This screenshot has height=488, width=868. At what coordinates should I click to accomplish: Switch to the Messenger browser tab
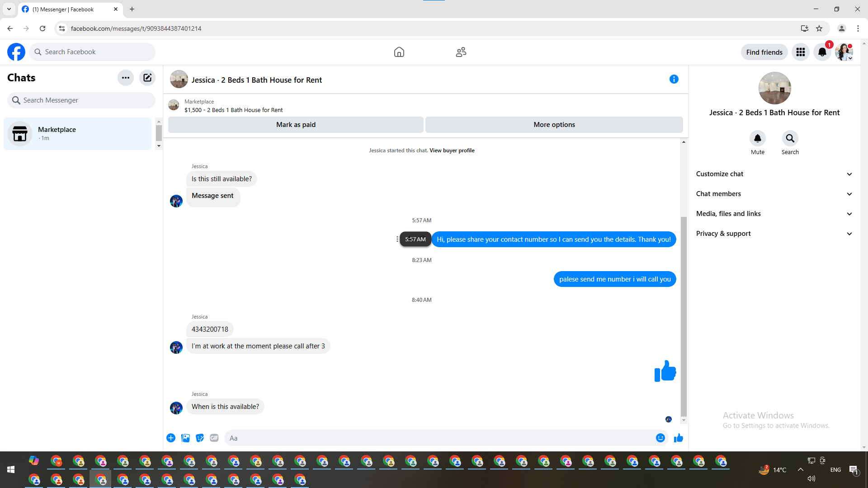(x=71, y=9)
